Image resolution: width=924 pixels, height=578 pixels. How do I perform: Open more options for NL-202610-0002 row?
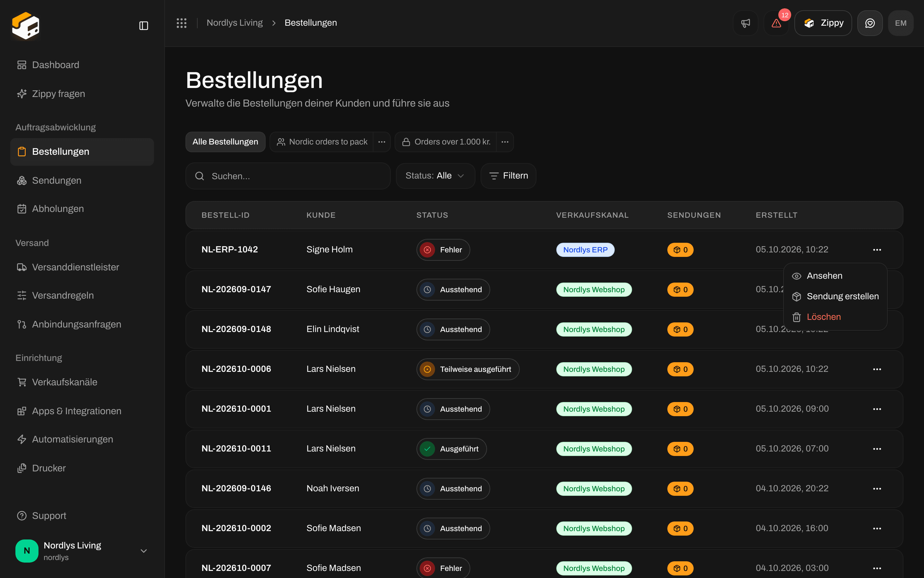(x=877, y=528)
